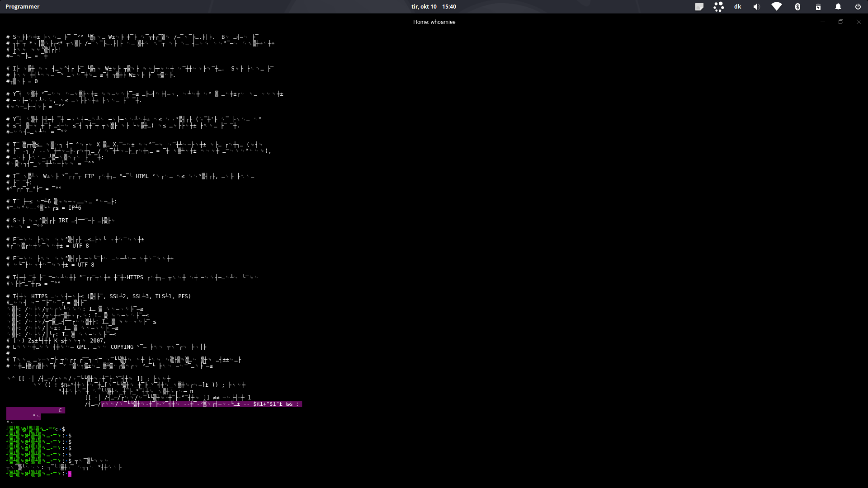This screenshot has width=868, height=488.
Task: Open the notifications bell icon
Action: coord(838,6)
